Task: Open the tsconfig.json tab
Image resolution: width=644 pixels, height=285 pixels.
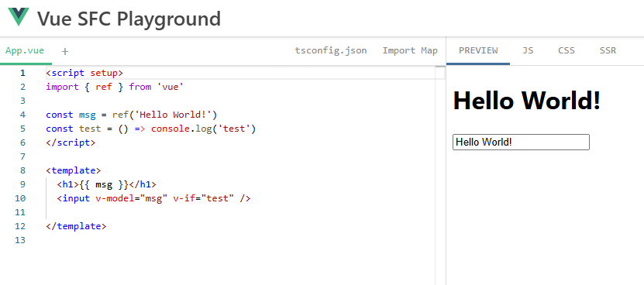Action: click(x=331, y=50)
